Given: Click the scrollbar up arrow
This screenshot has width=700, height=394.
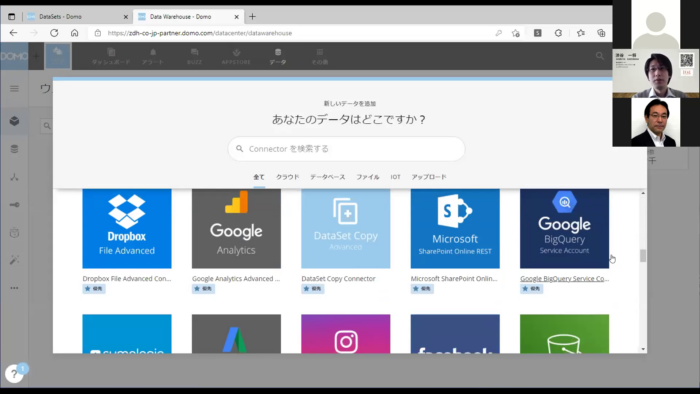Looking at the screenshot, I should click(643, 193).
